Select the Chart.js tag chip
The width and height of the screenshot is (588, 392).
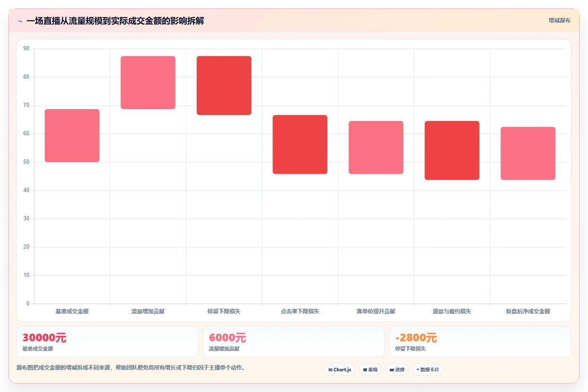pos(340,370)
